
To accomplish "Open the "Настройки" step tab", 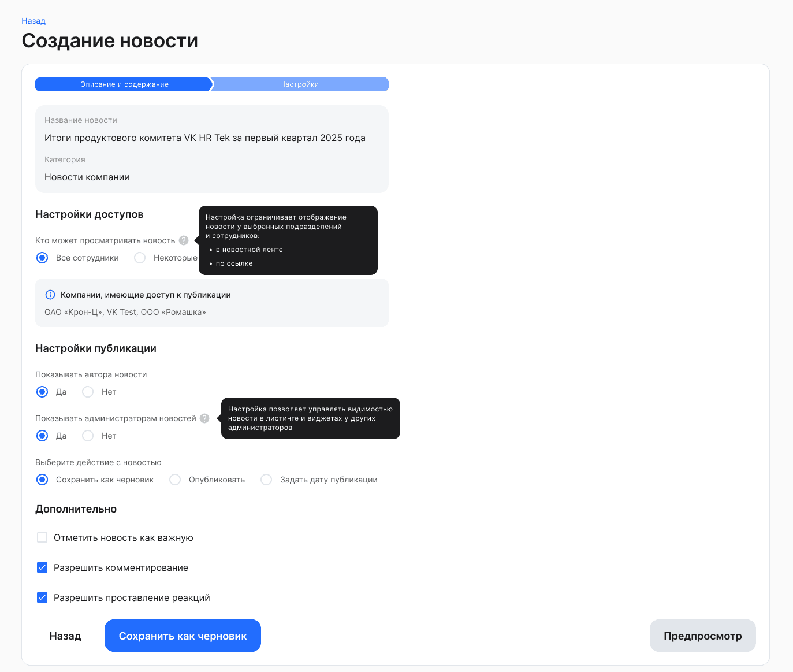I will 299,84.
